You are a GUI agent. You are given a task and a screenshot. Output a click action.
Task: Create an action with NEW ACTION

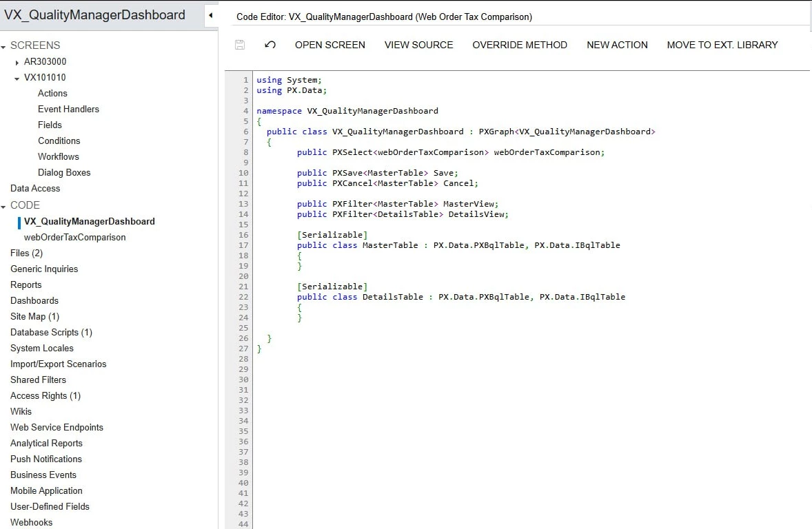tap(616, 45)
